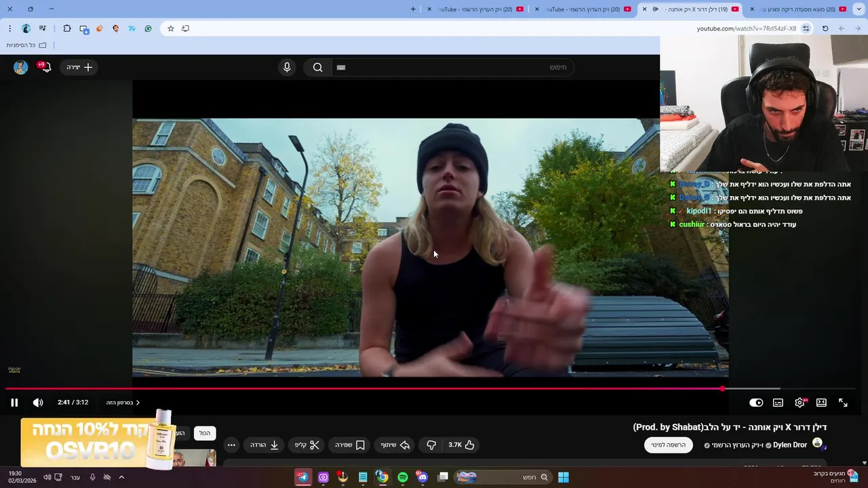The image size is (868, 488).
Task: Mute the video volume speaker icon
Action: coord(38,403)
